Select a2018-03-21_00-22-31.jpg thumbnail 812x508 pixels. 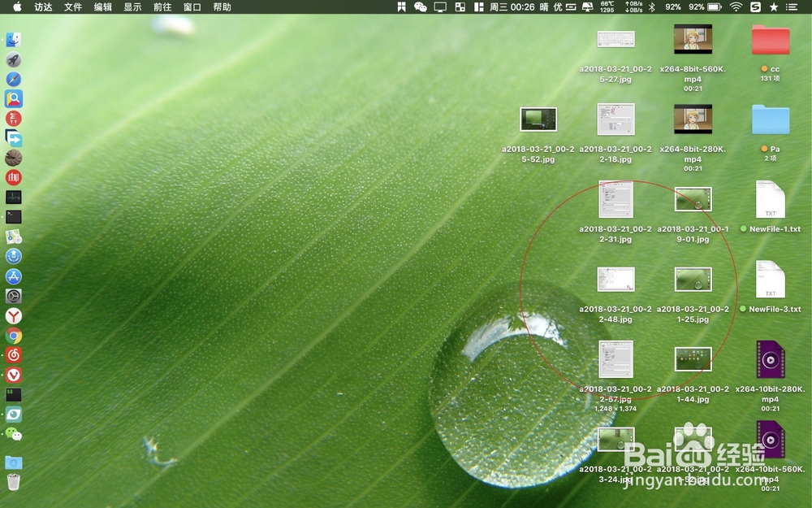[615, 199]
